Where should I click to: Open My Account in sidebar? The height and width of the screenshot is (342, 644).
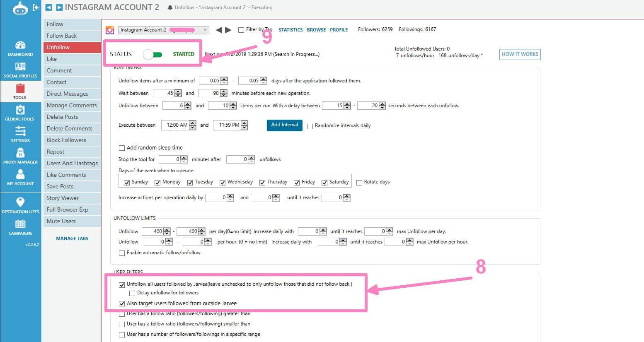pyautogui.click(x=20, y=178)
